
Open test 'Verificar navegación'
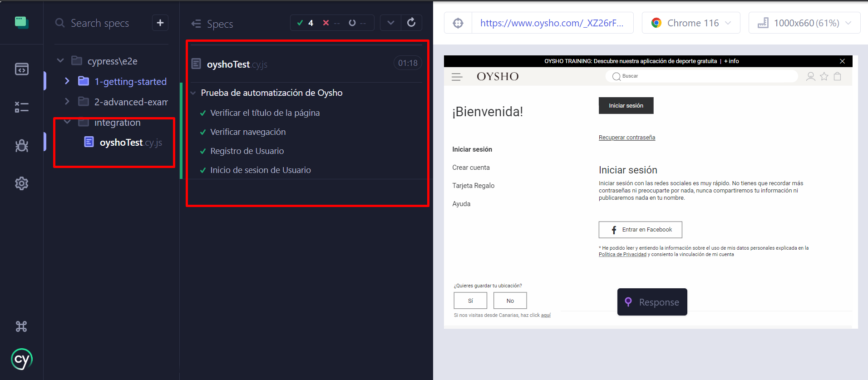click(x=248, y=132)
